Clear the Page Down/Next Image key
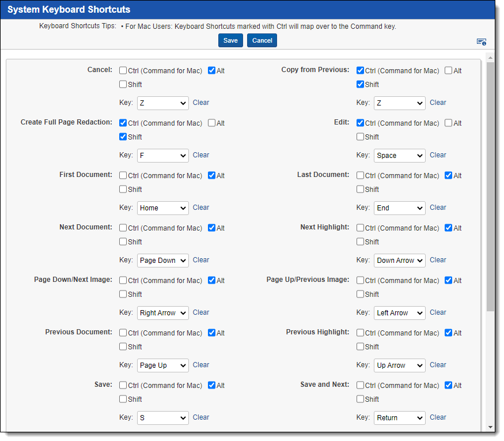 point(200,312)
